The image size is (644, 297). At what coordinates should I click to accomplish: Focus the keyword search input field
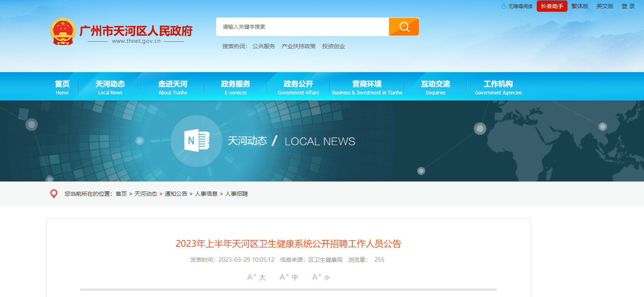click(x=302, y=27)
